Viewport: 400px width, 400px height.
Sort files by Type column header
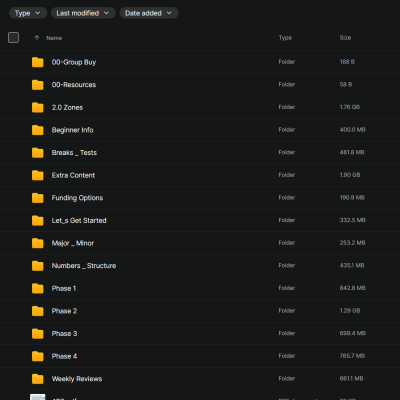285,38
